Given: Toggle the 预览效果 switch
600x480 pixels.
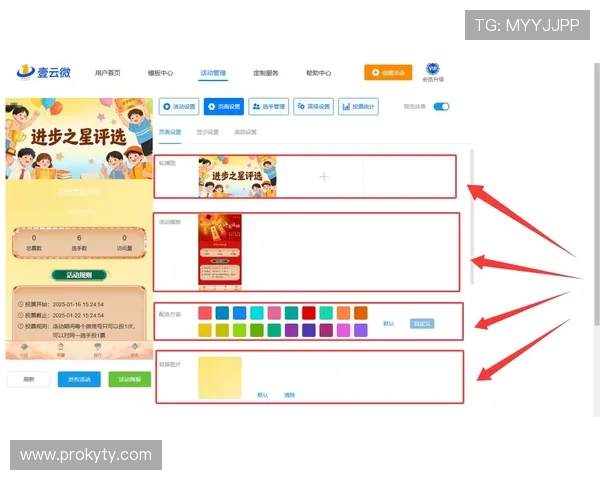Looking at the screenshot, I should [441, 106].
